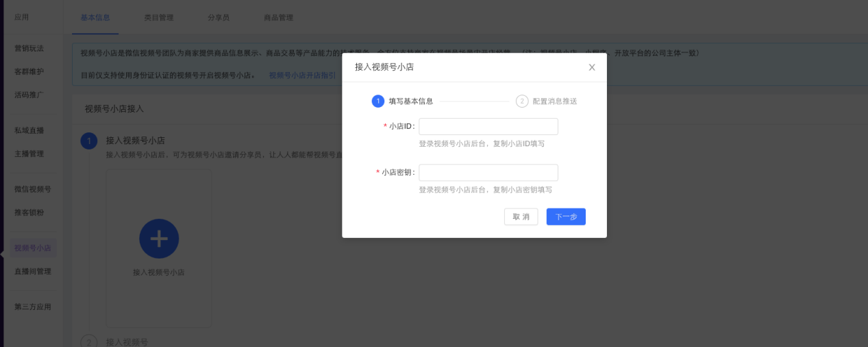Open the 视频号小店开店指引 link
Screen dimensions: 868x347
click(302, 75)
